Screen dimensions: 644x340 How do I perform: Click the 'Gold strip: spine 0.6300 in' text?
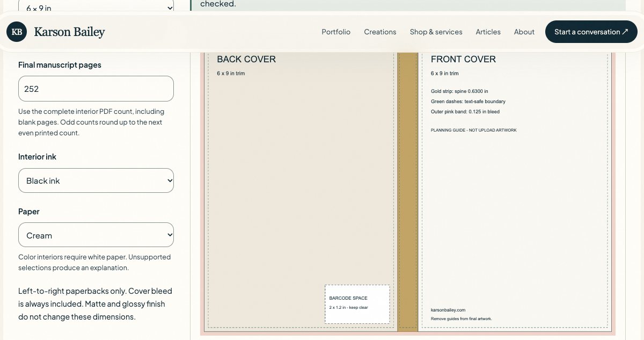459,91
